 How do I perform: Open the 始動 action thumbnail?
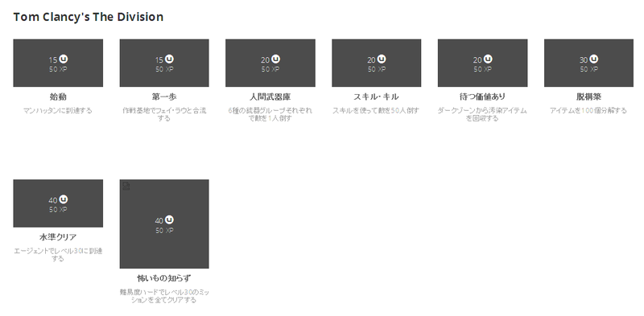[x=58, y=63]
